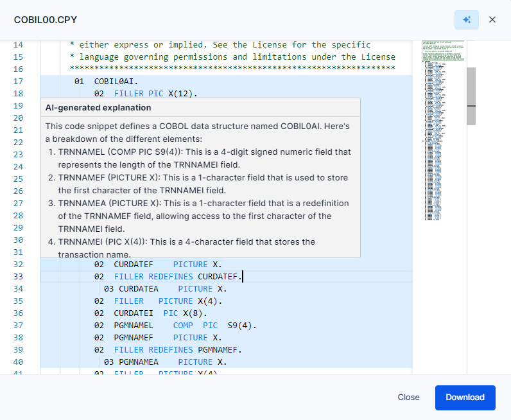Click the Close text button
Image resolution: width=511 pixels, height=420 pixels.
tap(408, 398)
